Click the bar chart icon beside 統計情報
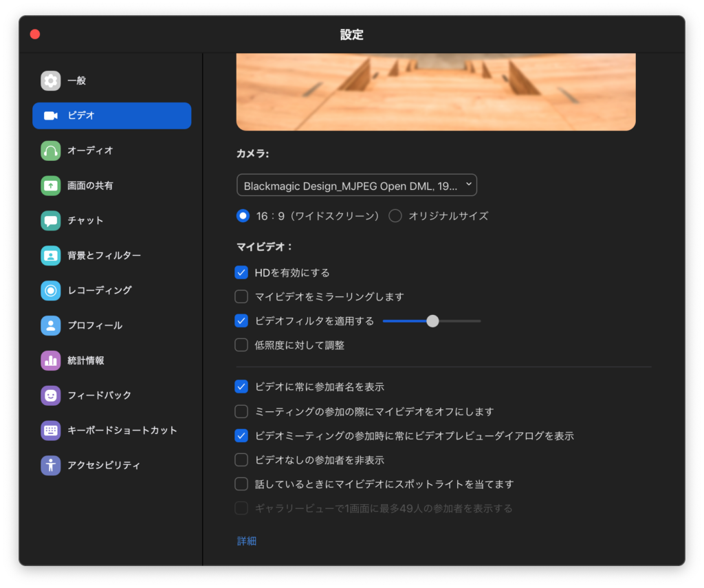 click(51, 360)
